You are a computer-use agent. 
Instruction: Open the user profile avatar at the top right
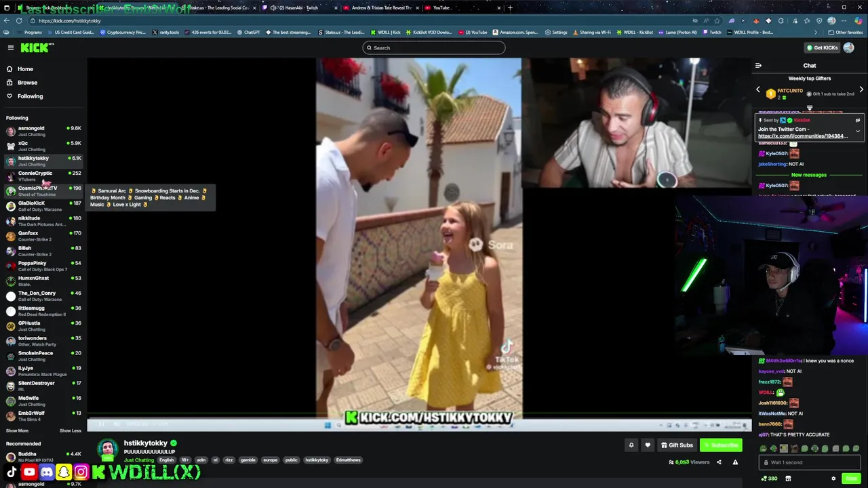point(848,47)
